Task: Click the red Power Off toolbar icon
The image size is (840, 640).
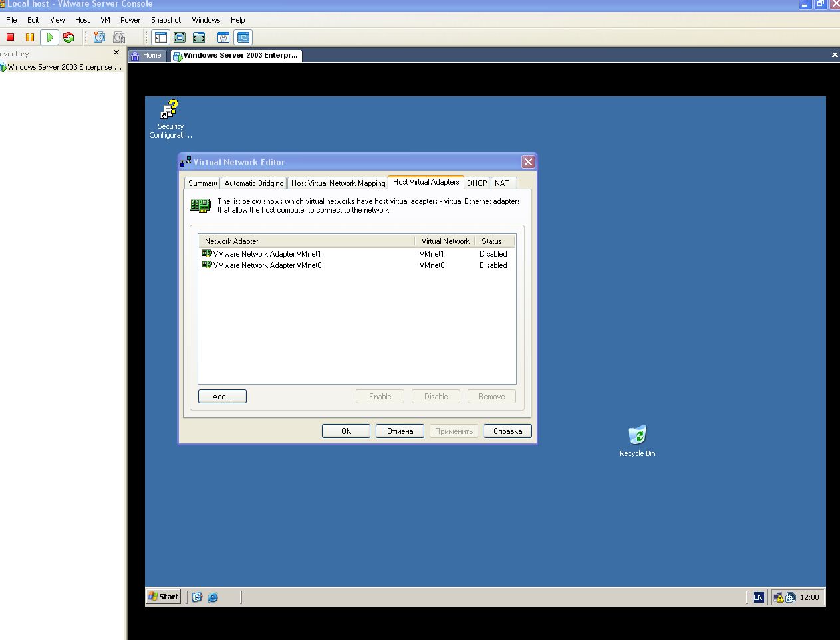Action: coord(11,37)
